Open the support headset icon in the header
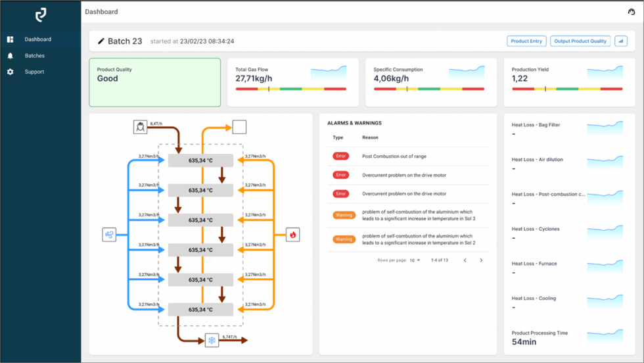Viewport: 644px width, 363px height. tap(632, 12)
